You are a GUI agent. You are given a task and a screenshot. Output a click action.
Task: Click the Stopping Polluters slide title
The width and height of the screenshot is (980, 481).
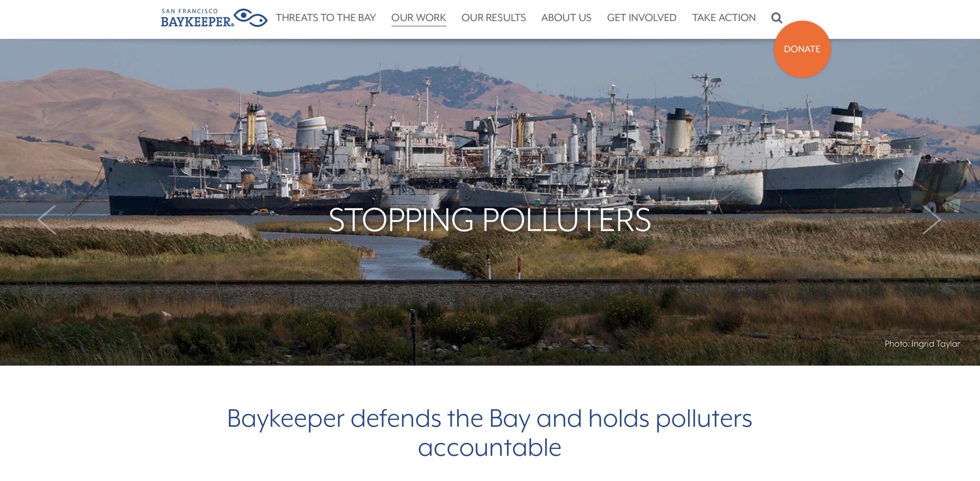[x=490, y=220]
